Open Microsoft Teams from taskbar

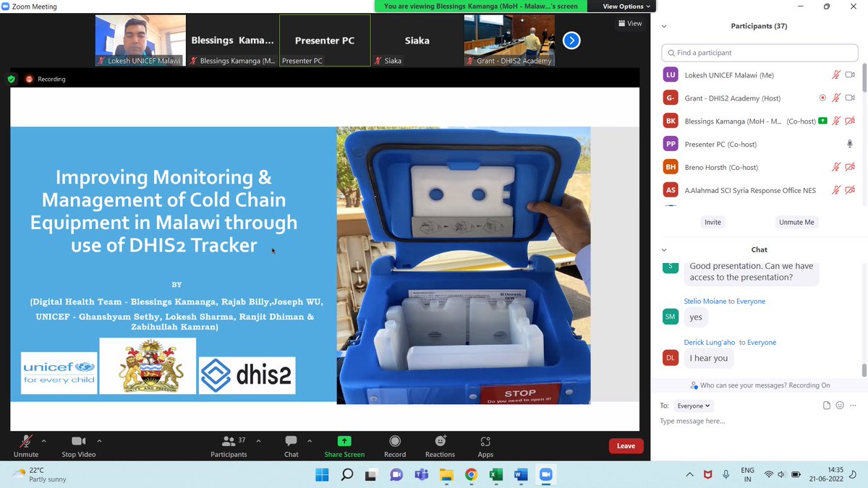pos(421,474)
